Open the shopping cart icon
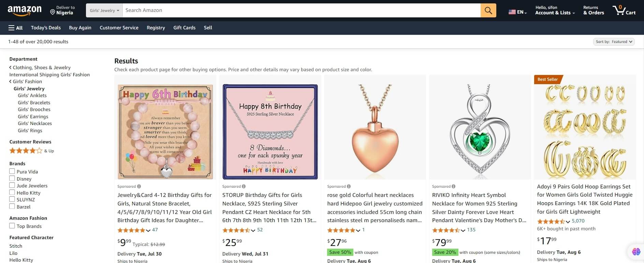 click(623, 11)
